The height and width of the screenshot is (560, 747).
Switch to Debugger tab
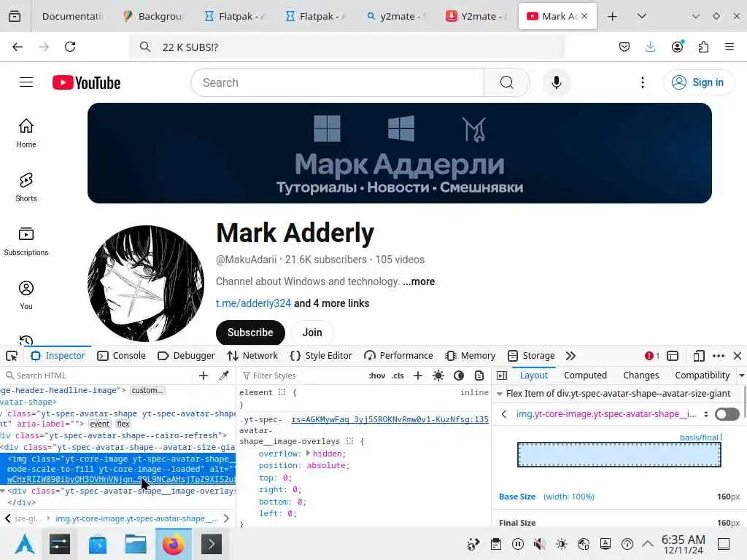[x=186, y=356]
